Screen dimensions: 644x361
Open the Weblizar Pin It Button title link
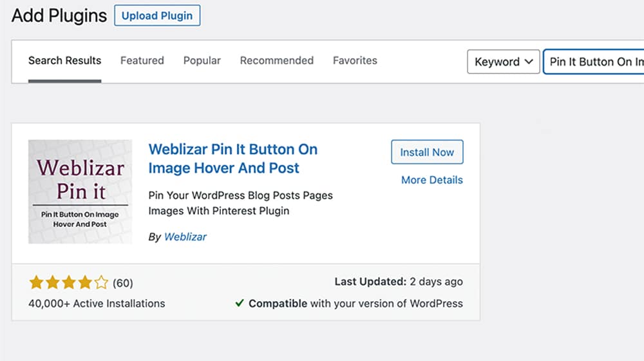[232, 159]
